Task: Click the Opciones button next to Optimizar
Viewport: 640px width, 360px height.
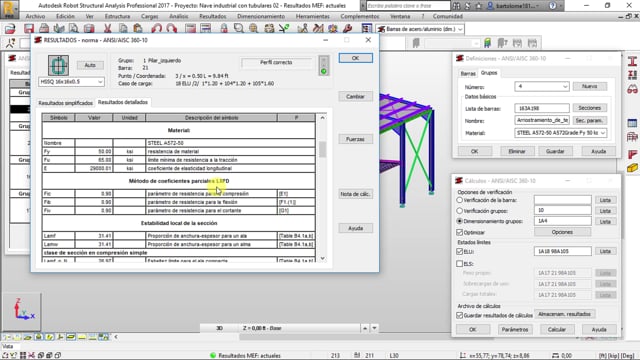Action: (562, 232)
